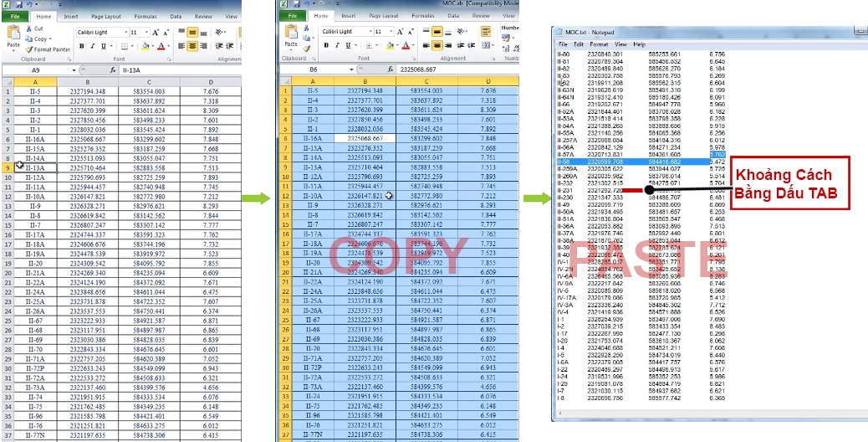
Task: Click Format Painter brush in MOC.xls Excel window
Action: [x=307, y=49]
